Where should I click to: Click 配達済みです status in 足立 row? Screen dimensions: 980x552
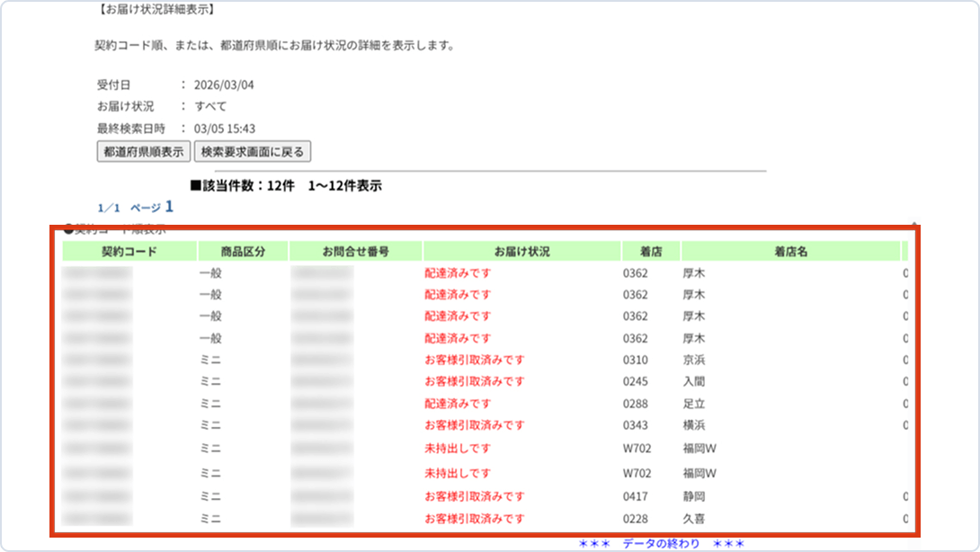click(x=459, y=404)
